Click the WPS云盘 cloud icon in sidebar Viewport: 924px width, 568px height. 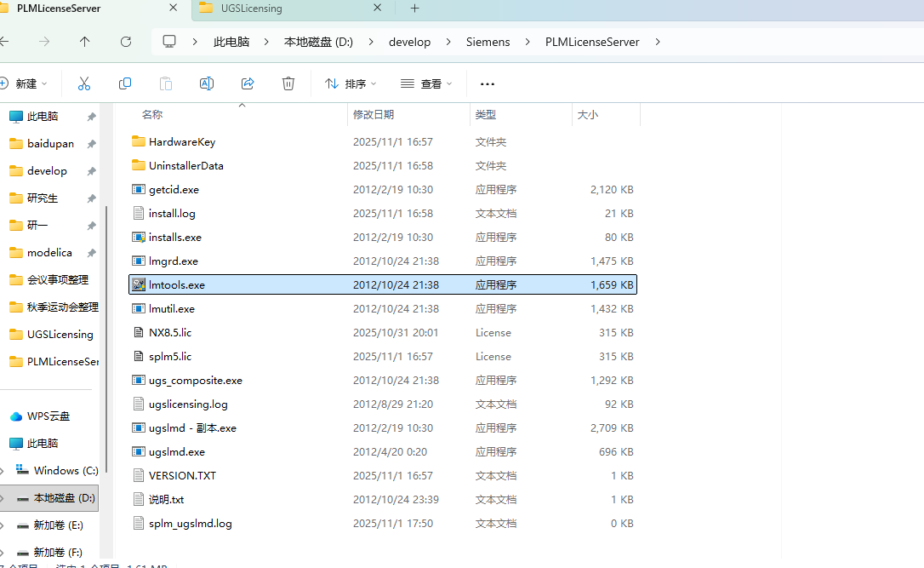point(16,416)
